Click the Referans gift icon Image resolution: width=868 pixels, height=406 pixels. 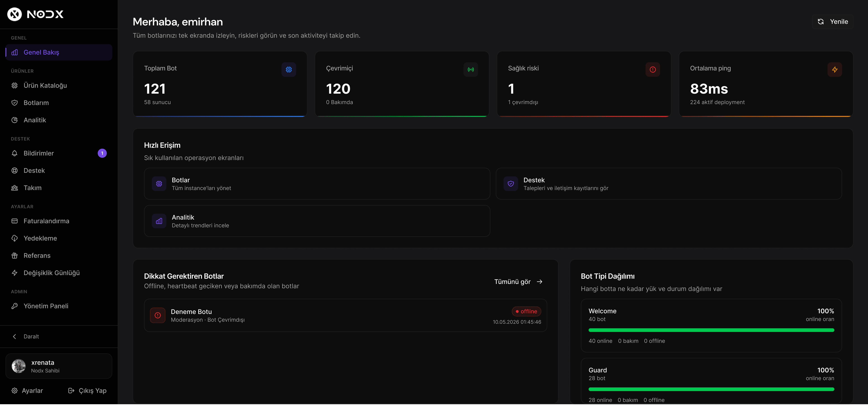point(14,256)
